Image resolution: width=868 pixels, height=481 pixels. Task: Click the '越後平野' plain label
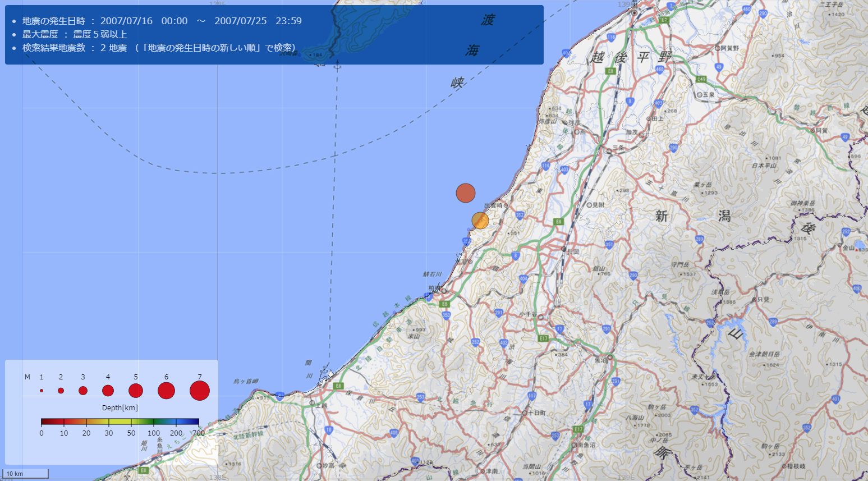tap(631, 57)
